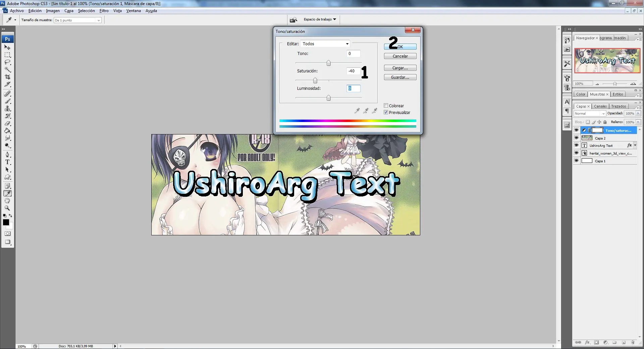Expand effects of UshiroArg Text layer
Screen dimensions: 644x349
point(635,146)
